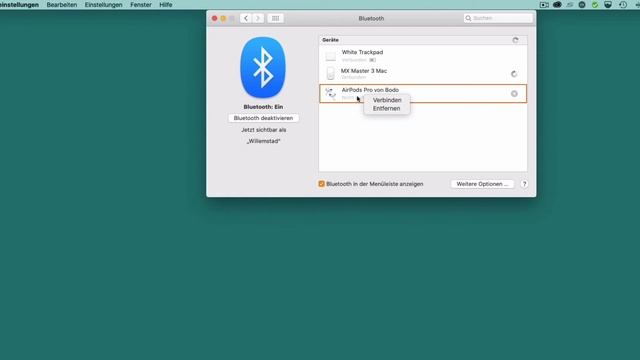This screenshot has width=640, height=360.
Task: Open the Hilfe menu
Action: tap(165, 5)
